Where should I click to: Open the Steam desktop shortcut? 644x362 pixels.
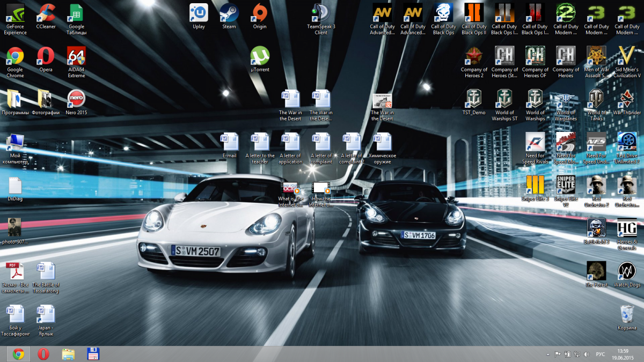[229, 13]
